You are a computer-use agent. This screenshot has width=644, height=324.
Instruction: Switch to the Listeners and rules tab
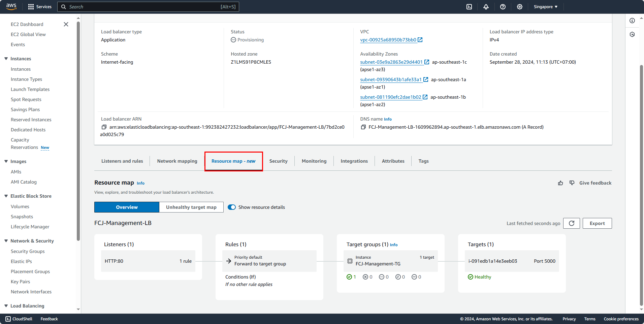(x=122, y=161)
